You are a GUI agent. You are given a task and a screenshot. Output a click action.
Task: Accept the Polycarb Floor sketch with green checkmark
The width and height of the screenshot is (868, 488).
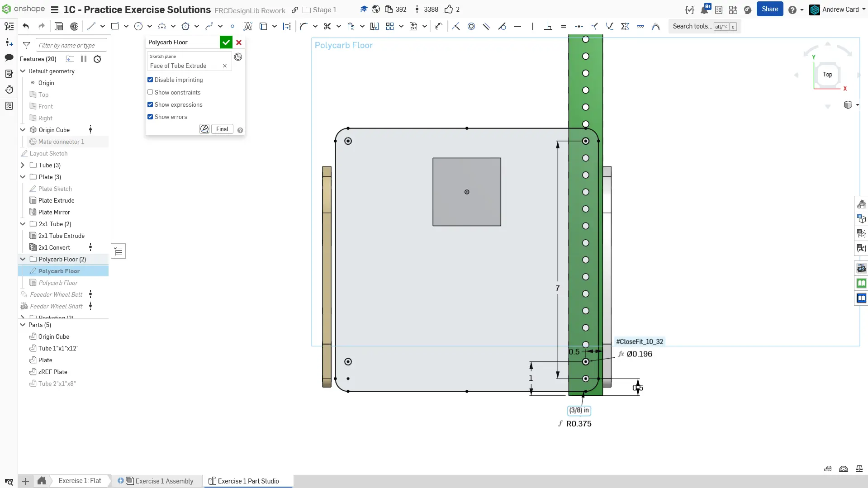click(226, 43)
